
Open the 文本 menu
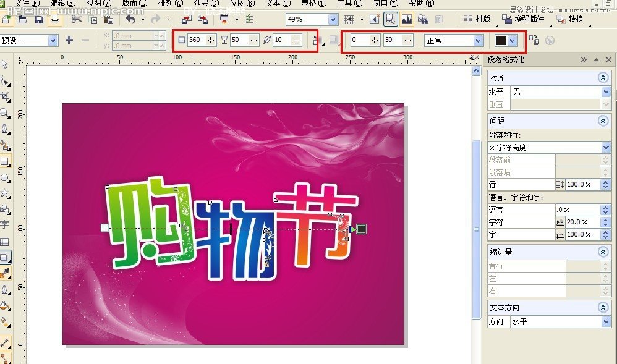coord(279,4)
